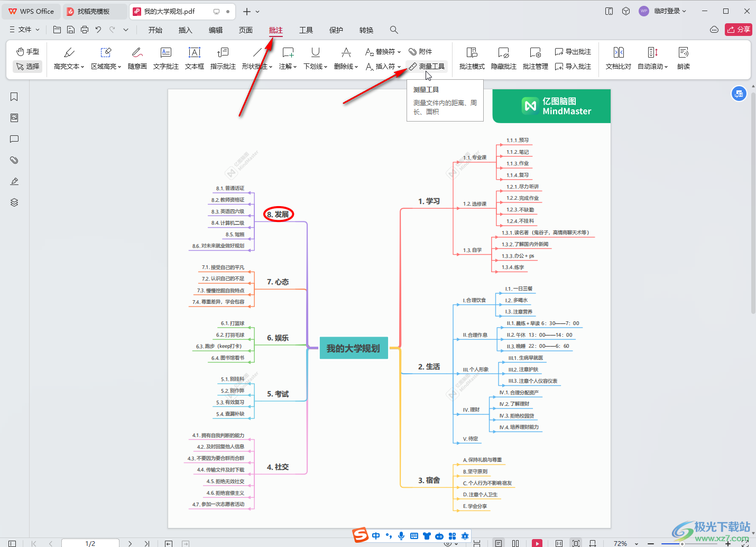Expand the Area highlight dropdown arrow
Image resolution: width=756 pixels, height=547 pixels.
(119, 67)
